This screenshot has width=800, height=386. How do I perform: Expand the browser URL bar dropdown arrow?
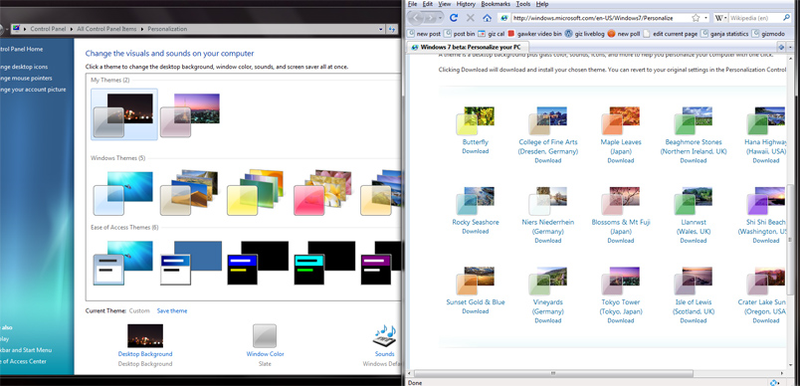coord(706,18)
